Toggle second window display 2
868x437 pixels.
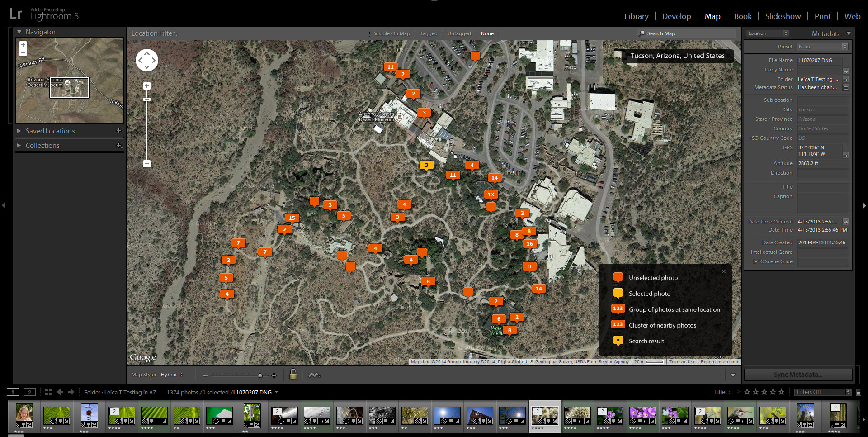(x=29, y=392)
